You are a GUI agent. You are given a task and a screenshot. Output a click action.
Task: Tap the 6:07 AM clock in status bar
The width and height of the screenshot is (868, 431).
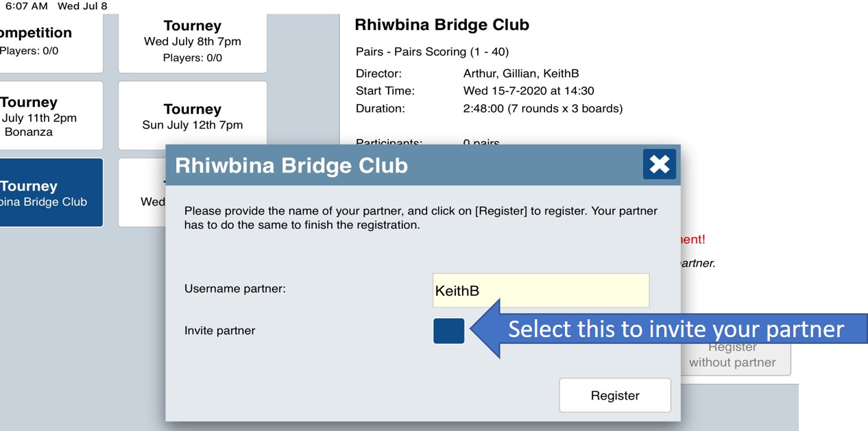click(26, 6)
